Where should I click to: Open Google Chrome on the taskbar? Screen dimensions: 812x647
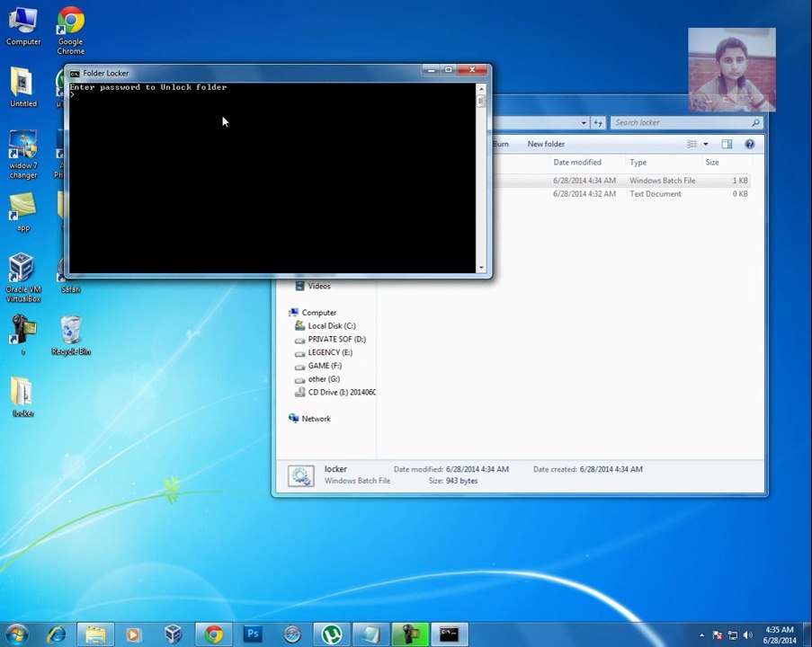[x=213, y=634]
